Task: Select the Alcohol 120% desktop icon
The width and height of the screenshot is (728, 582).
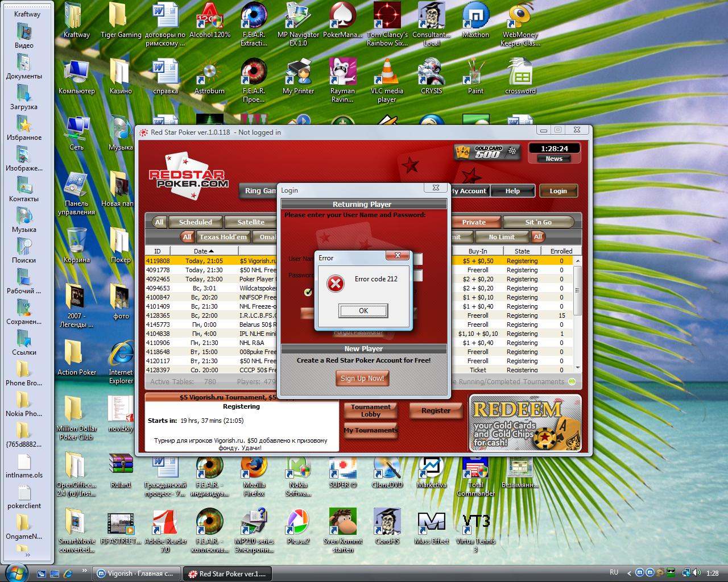Action: (x=210, y=21)
